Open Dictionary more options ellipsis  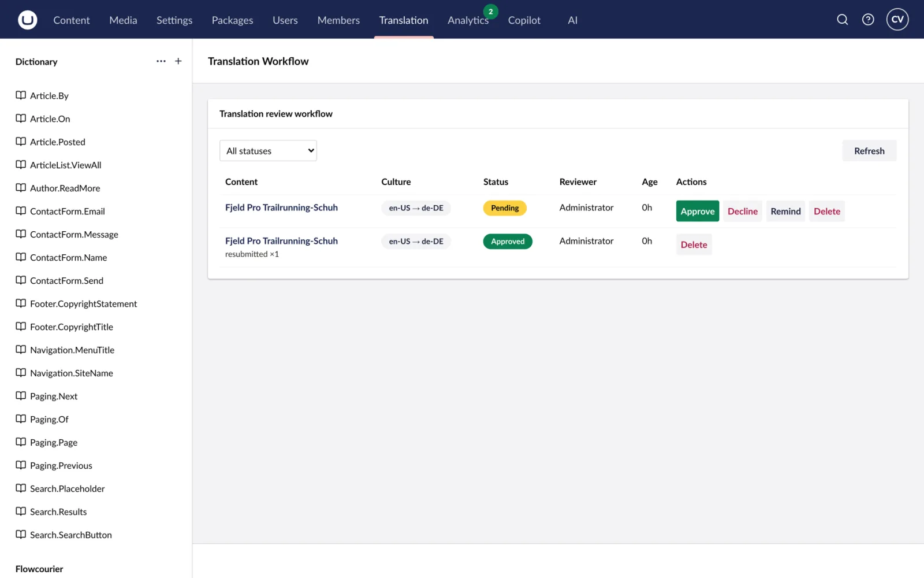[161, 61]
